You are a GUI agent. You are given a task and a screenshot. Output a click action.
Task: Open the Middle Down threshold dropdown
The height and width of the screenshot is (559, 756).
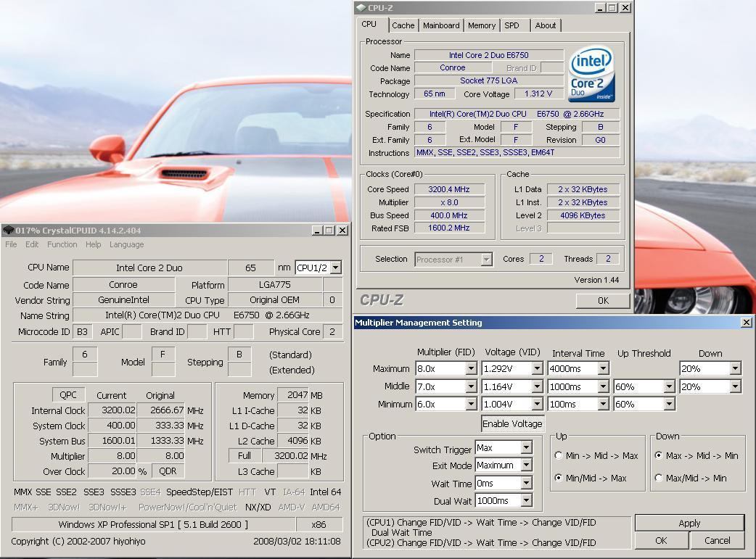tap(735, 386)
